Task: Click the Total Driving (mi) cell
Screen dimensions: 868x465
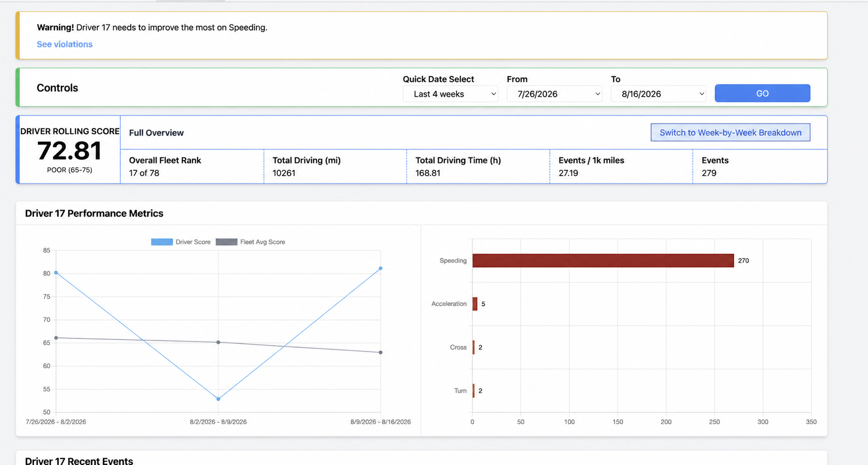Action: (335, 167)
